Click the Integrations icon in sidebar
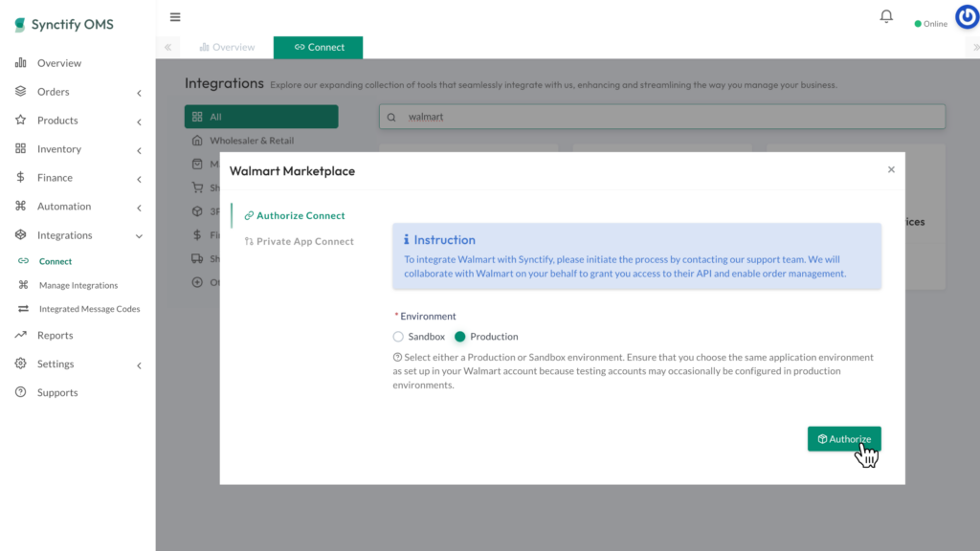980x551 pixels. tap(21, 235)
